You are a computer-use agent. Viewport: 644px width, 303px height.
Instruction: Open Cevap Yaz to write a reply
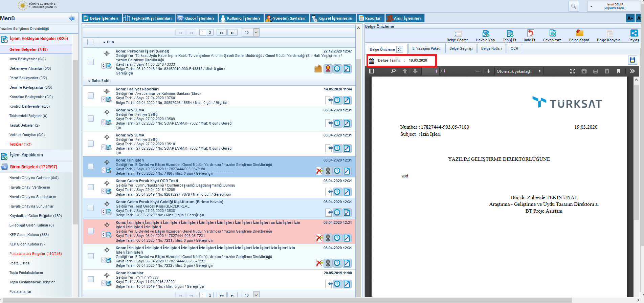pyautogui.click(x=552, y=34)
